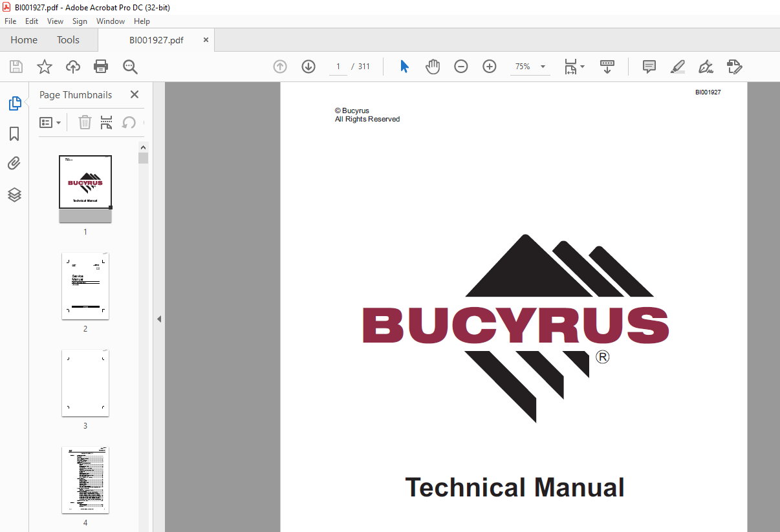Activate the Hand pan tool
The width and height of the screenshot is (780, 532).
tap(433, 67)
